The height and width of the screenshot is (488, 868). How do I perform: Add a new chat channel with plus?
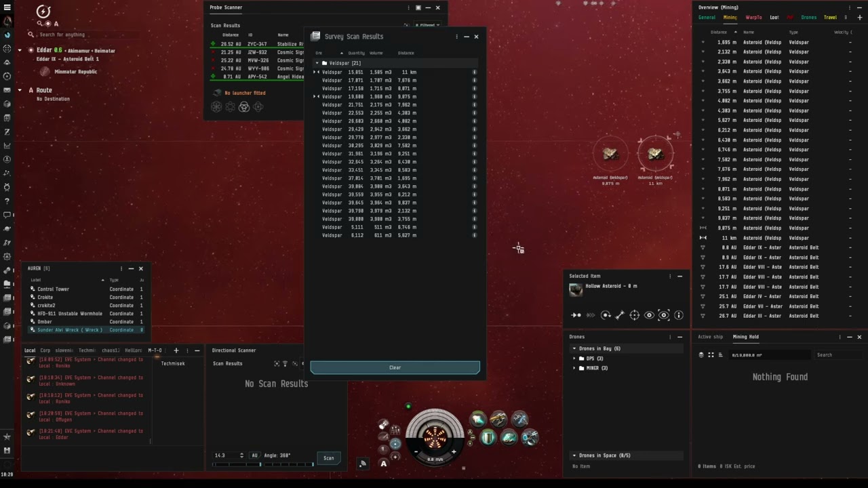click(176, 350)
